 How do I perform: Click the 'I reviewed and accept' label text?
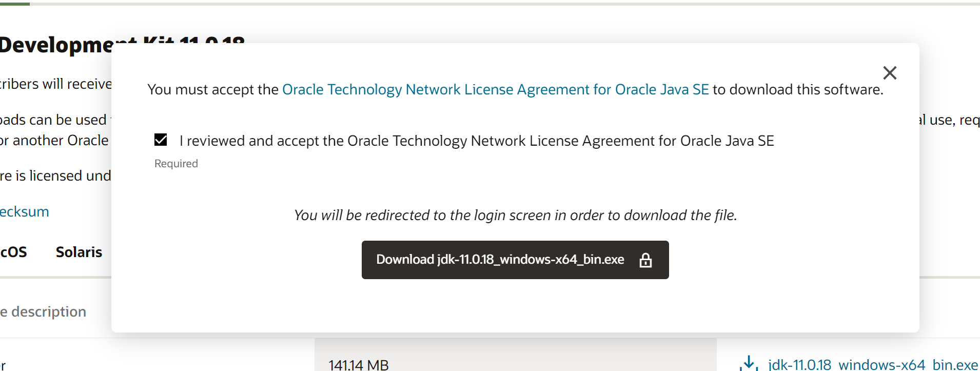tap(477, 141)
